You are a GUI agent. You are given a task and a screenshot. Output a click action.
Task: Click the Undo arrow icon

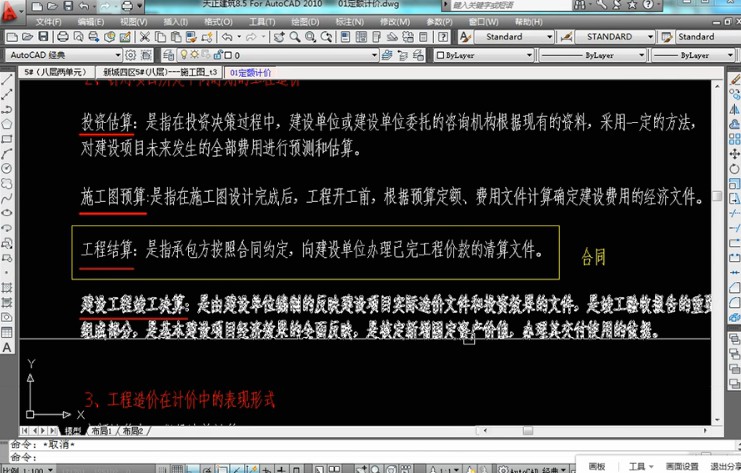[x=228, y=37]
